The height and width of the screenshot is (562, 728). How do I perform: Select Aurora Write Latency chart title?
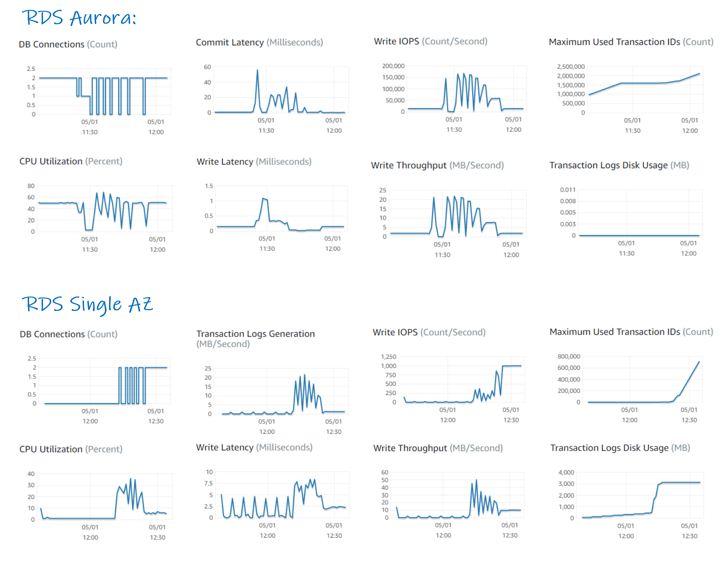coord(254,162)
